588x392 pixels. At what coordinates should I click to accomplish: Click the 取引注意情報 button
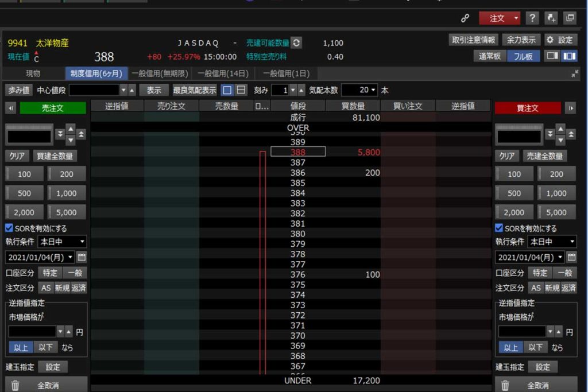coord(473,40)
